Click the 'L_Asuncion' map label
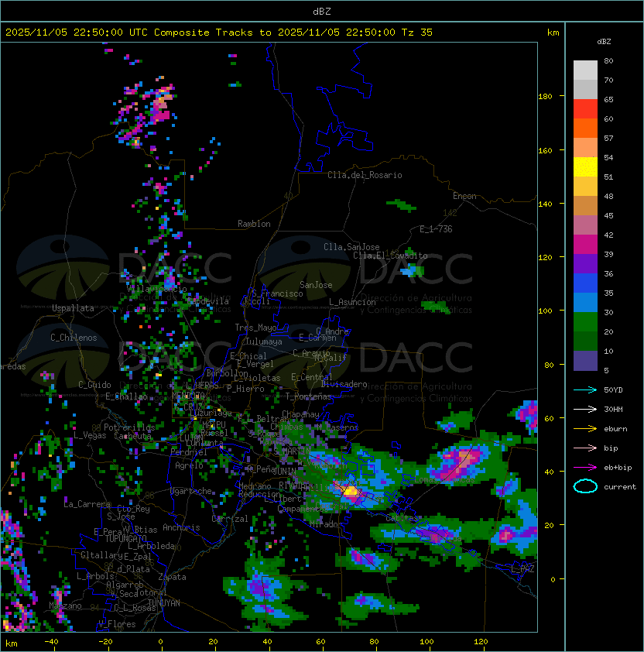 pos(352,302)
